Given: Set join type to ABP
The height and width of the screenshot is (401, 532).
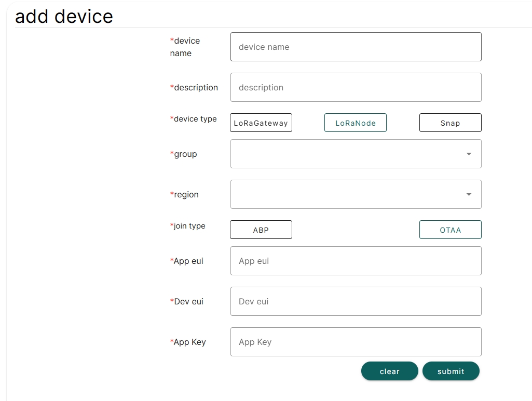Looking at the screenshot, I should pos(261,230).
